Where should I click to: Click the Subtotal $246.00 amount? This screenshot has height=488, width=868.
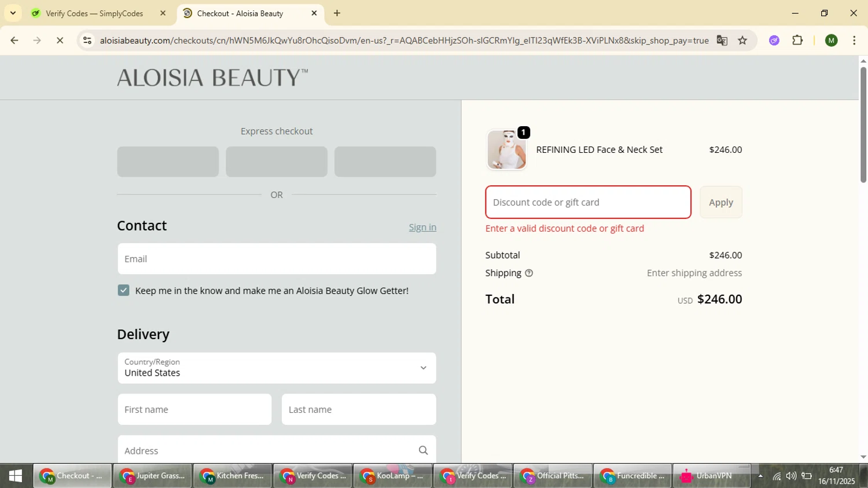tap(726, 255)
